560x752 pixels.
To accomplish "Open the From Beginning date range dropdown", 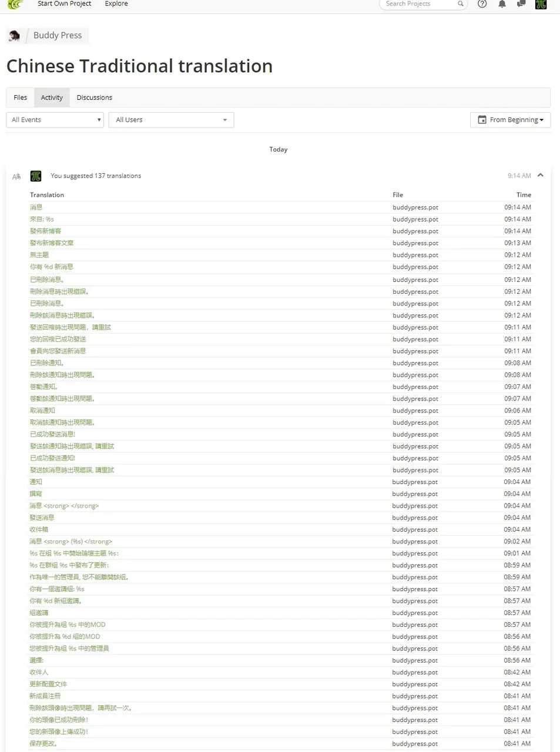I will 511,120.
